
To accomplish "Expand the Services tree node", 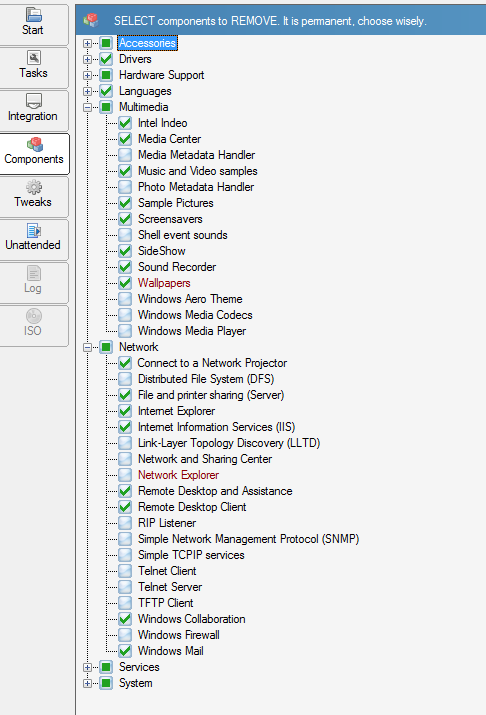I will pos(87,668).
